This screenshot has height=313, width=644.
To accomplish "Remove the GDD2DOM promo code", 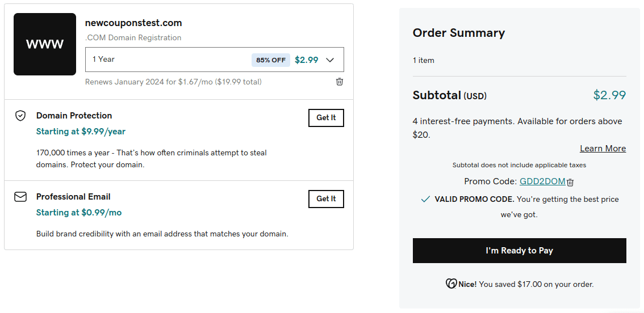I will [x=571, y=182].
